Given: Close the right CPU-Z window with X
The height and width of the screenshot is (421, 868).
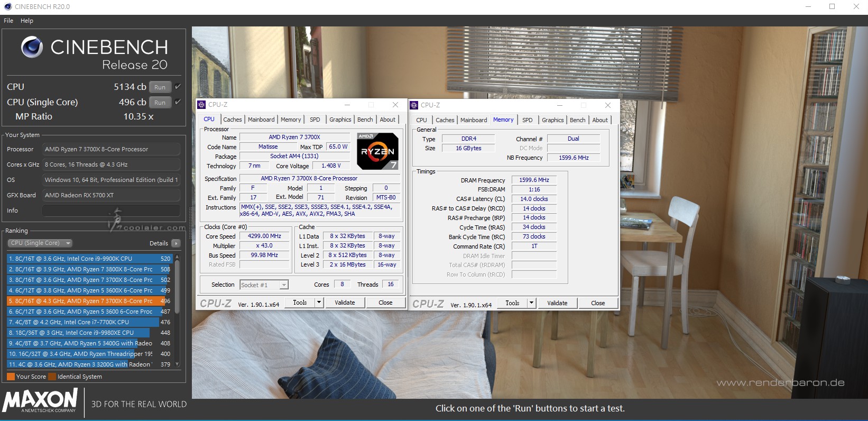Looking at the screenshot, I should 608,105.
